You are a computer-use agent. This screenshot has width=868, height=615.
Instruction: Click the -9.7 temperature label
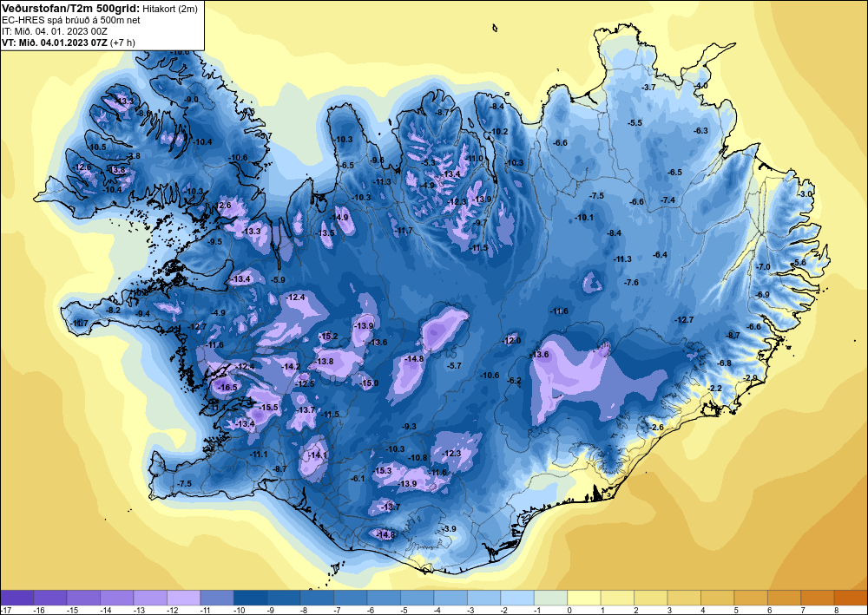click(481, 222)
